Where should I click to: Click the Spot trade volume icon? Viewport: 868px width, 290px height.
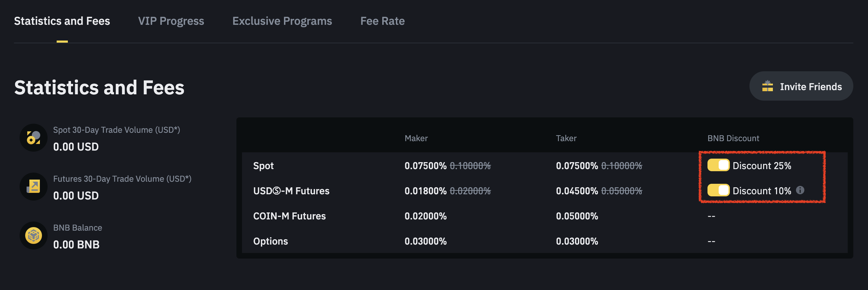pyautogui.click(x=34, y=138)
